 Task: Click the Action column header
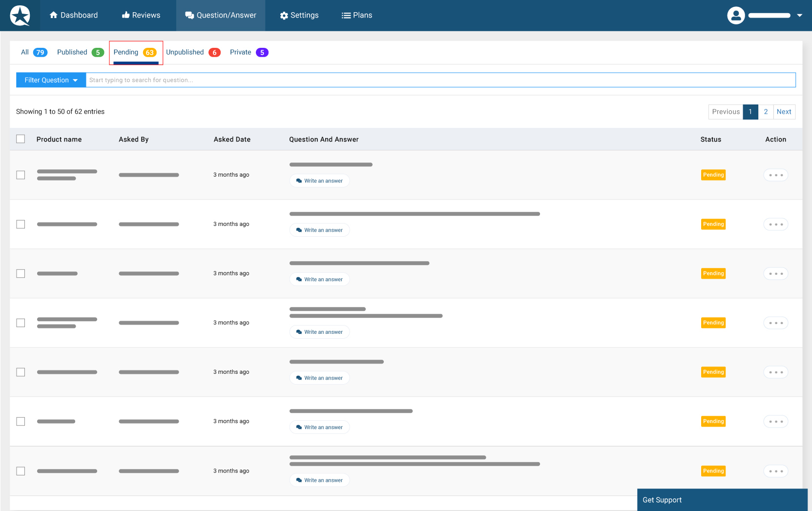pos(776,139)
